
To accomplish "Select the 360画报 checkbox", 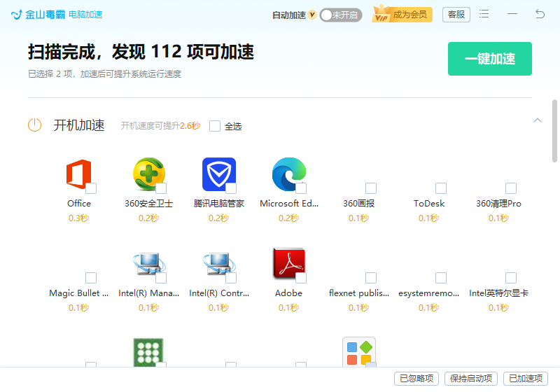I will [371, 188].
